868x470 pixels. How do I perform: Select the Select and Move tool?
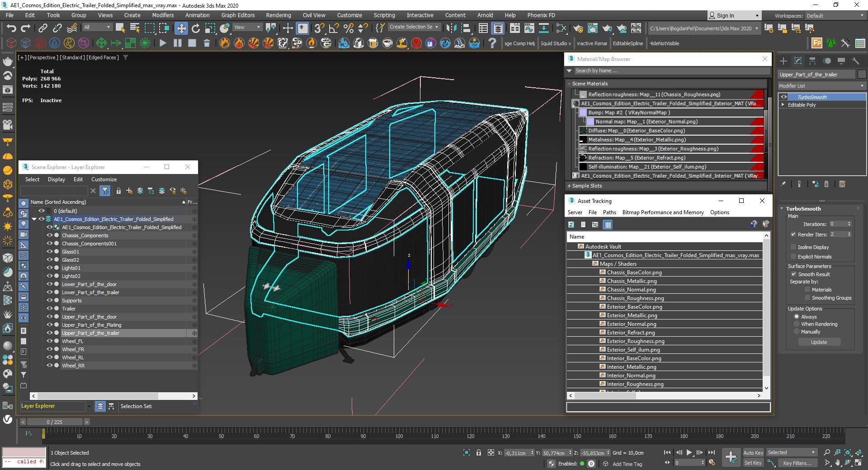click(181, 28)
